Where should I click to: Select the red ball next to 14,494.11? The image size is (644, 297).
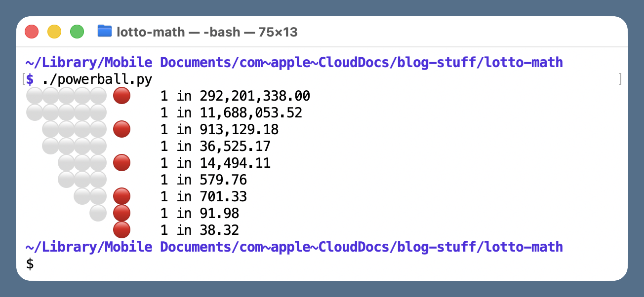[121, 163]
